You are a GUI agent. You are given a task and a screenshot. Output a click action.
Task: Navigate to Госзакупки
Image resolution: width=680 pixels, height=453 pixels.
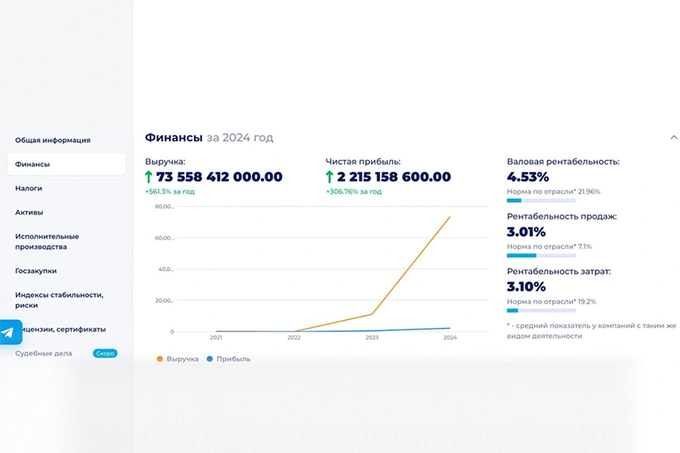36,270
